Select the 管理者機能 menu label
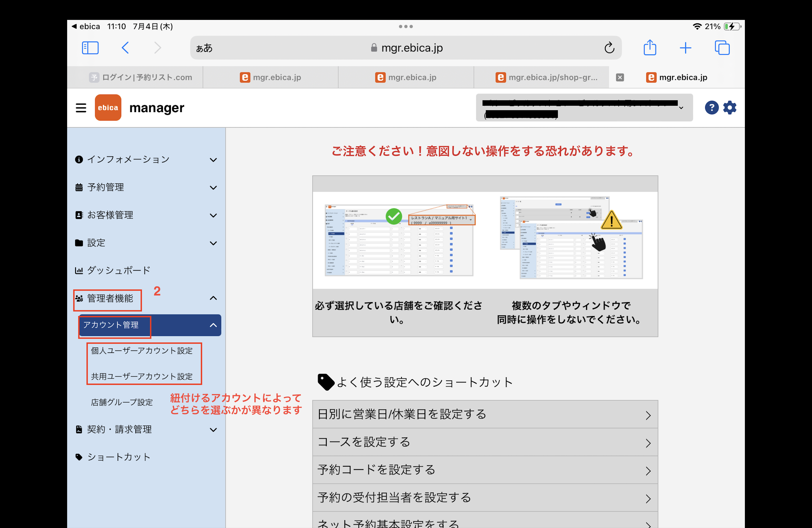This screenshot has height=528, width=812. point(110,299)
